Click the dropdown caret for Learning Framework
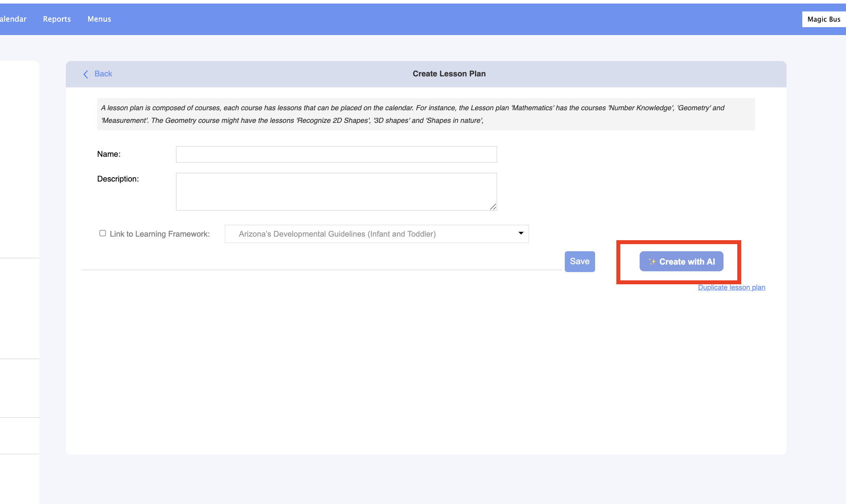 pos(521,233)
